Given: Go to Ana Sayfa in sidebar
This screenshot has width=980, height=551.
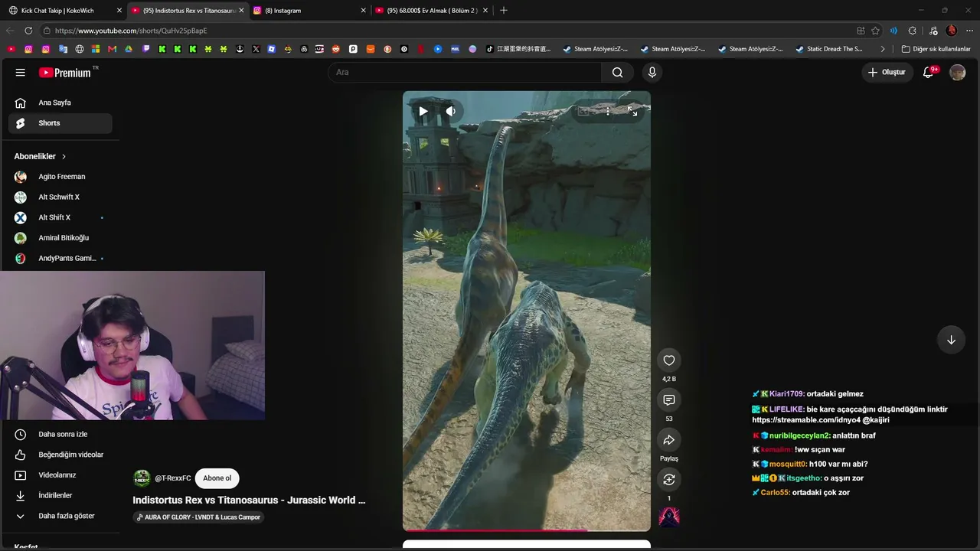Looking at the screenshot, I should tap(60, 103).
